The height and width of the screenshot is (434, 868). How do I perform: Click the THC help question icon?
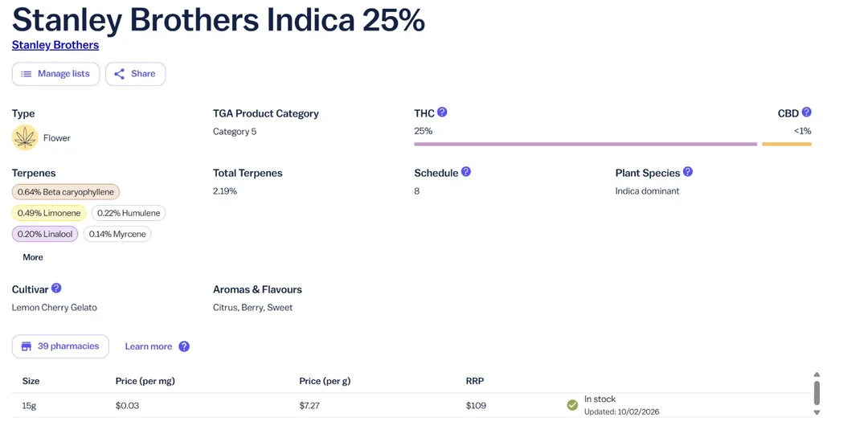click(x=442, y=113)
